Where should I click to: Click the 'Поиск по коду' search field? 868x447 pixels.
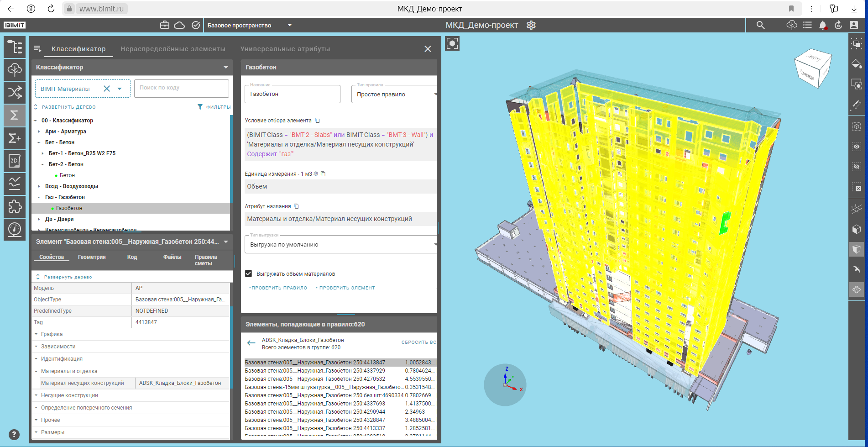coord(182,88)
